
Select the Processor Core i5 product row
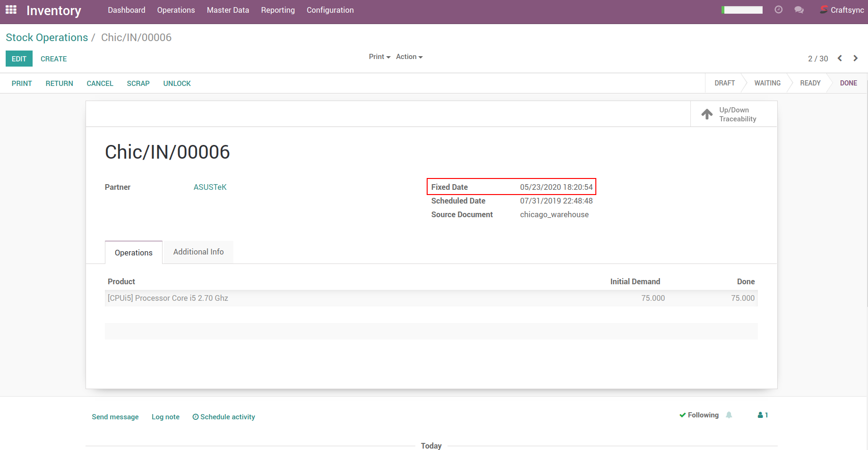pyautogui.click(x=168, y=298)
